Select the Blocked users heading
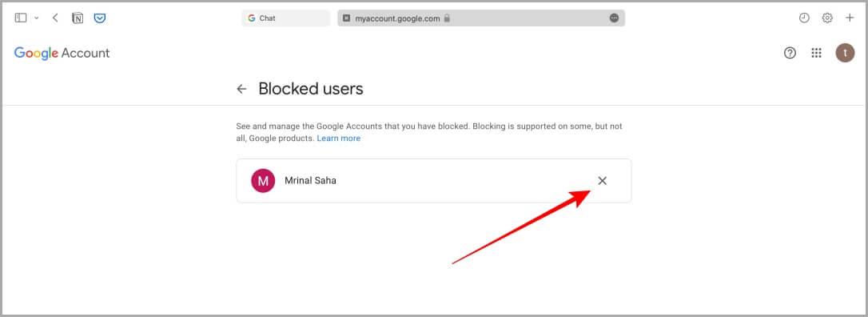The height and width of the screenshot is (317, 868). click(x=311, y=89)
